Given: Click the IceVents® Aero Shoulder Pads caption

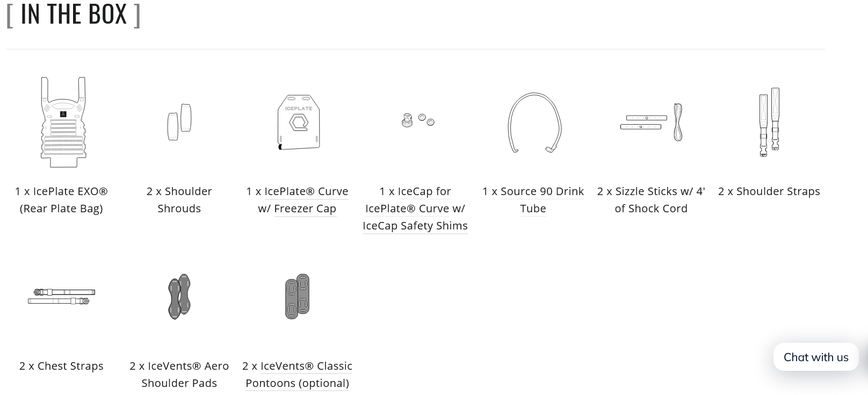Looking at the screenshot, I should tap(179, 375).
